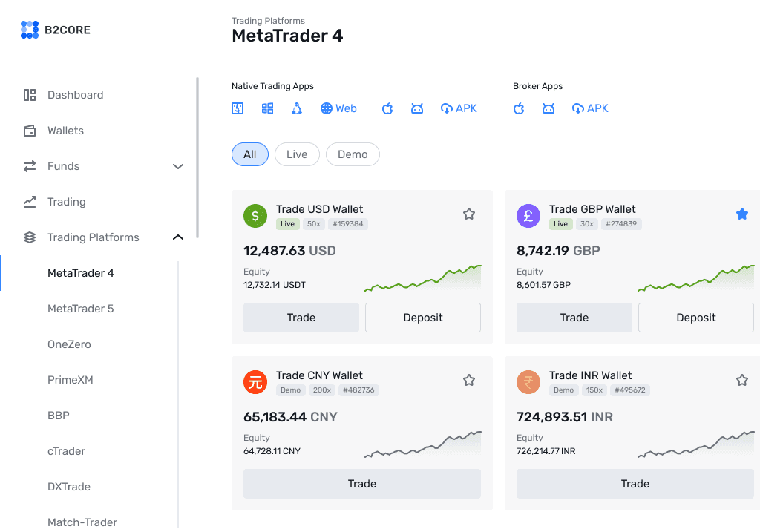Image resolution: width=760 pixels, height=532 pixels.
Task: Download the Native Trading Apps APK
Action: pyautogui.click(x=459, y=108)
